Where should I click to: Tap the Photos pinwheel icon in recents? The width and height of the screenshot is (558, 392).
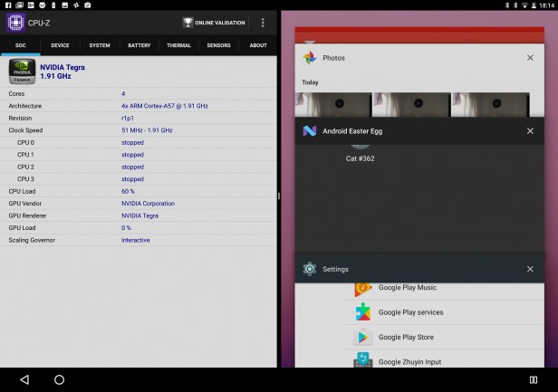pos(310,58)
